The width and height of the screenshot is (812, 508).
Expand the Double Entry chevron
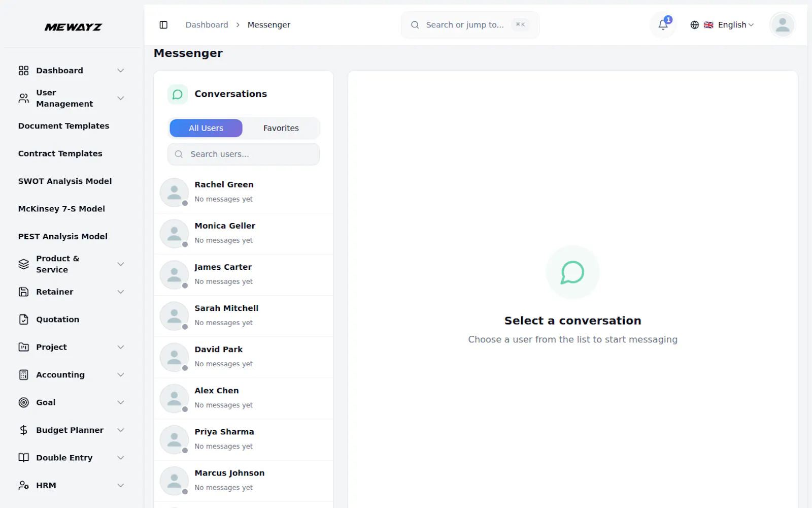coord(121,458)
